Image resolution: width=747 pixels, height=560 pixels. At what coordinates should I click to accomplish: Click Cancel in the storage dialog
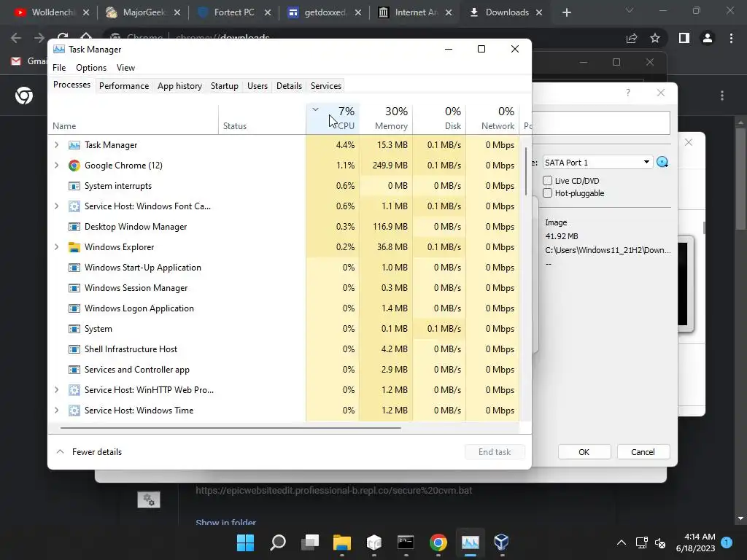coord(643,452)
